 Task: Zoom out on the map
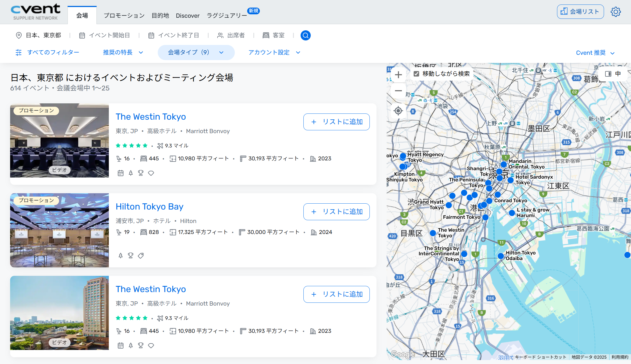tap(398, 90)
